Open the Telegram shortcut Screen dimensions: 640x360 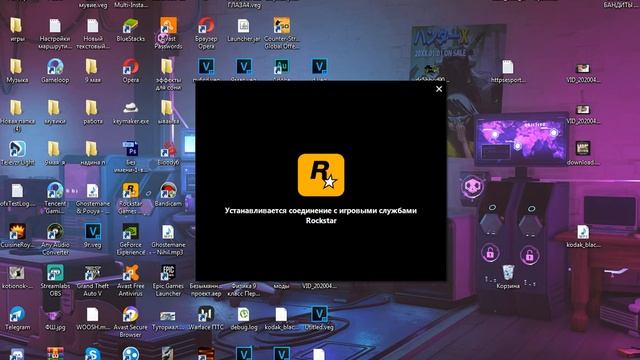tap(17, 318)
